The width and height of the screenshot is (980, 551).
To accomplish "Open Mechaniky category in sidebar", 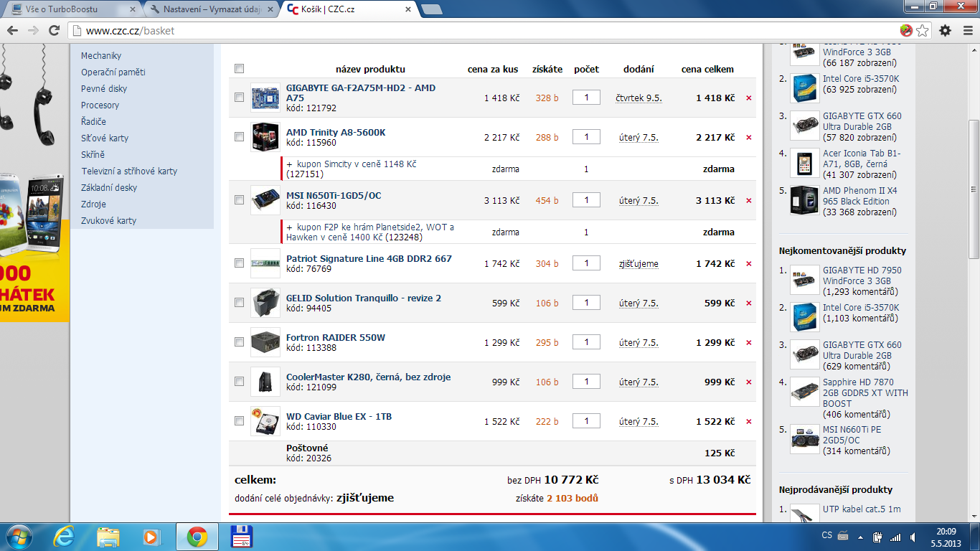I will (x=101, y=56).
